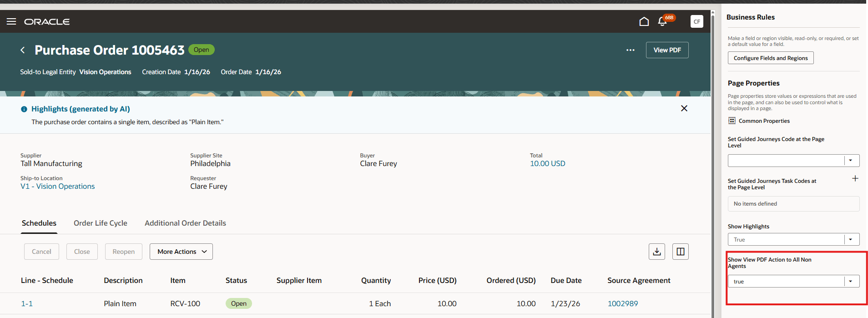Expand the More Actions dropdown
The height and width of the screenshot is (318, 868).
click(x=181, y=252)
